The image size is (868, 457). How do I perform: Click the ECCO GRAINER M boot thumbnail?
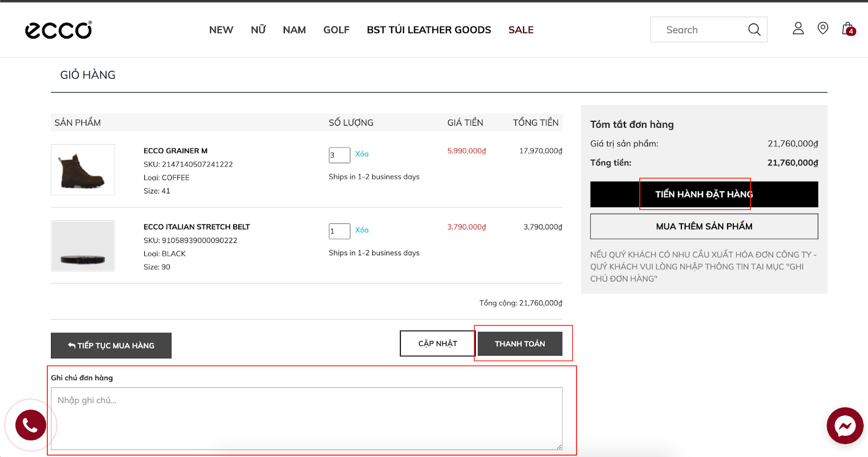pyautogui.click(x=83, y=170)
